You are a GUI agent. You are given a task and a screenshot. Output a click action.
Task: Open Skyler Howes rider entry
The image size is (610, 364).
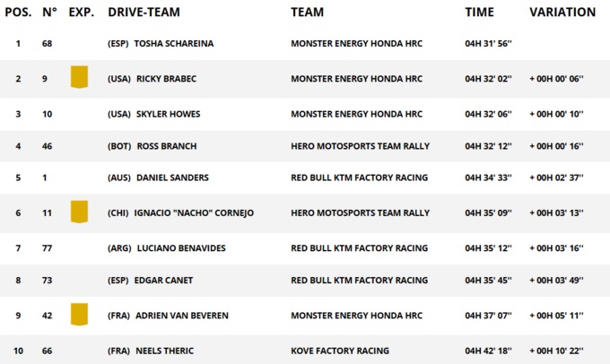pyautogui.click(x=168, y=114)
